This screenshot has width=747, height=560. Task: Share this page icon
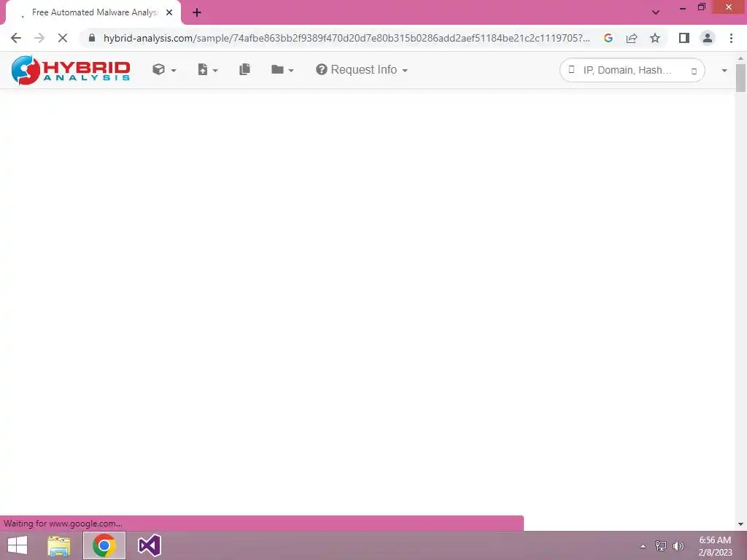point(632,38)
